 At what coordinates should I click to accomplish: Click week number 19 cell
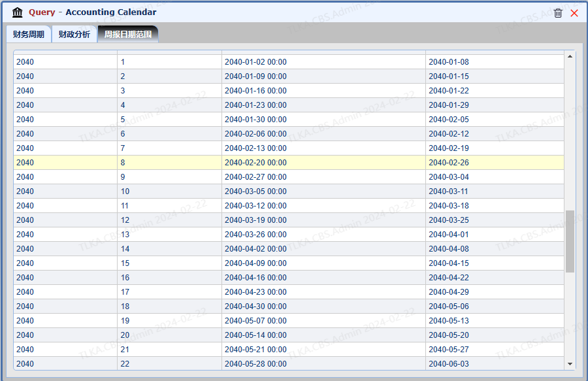coord(169,321)
